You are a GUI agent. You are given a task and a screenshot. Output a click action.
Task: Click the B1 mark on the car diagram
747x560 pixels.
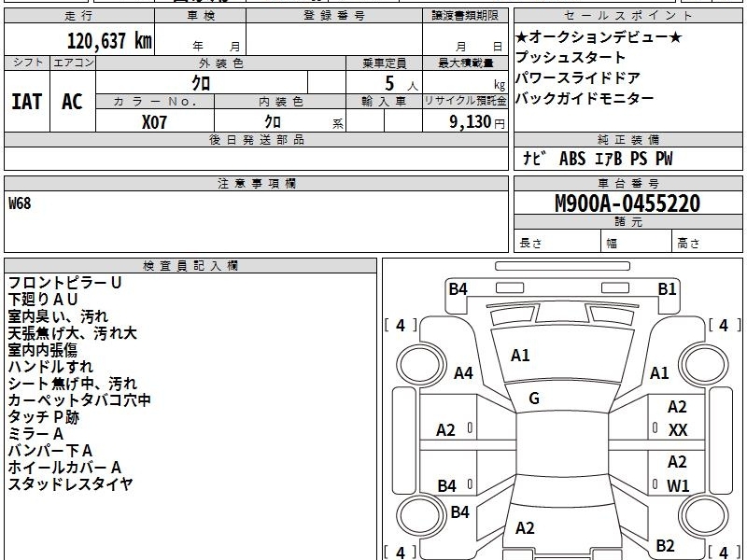click(x=667, y=289)
